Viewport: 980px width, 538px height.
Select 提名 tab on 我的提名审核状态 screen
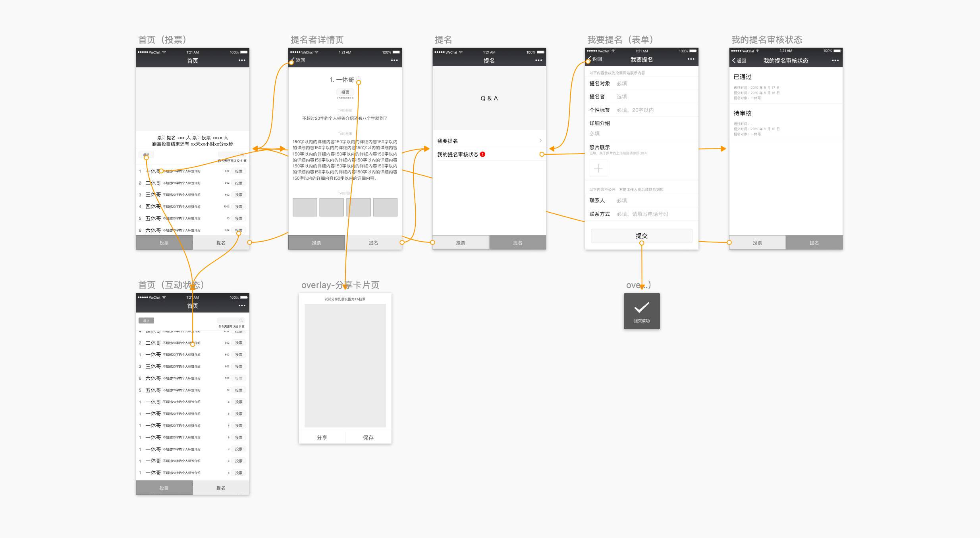click(814, 242)
